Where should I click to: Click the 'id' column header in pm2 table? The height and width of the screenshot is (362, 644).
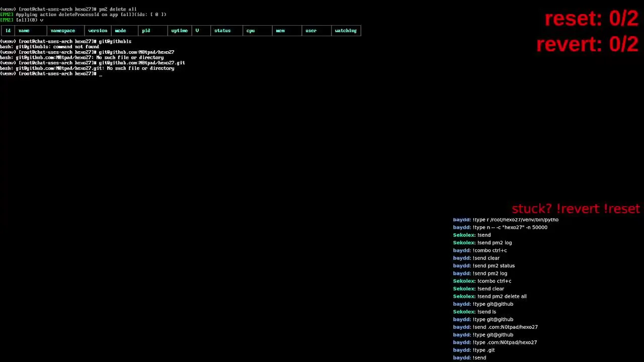[8, 31]
